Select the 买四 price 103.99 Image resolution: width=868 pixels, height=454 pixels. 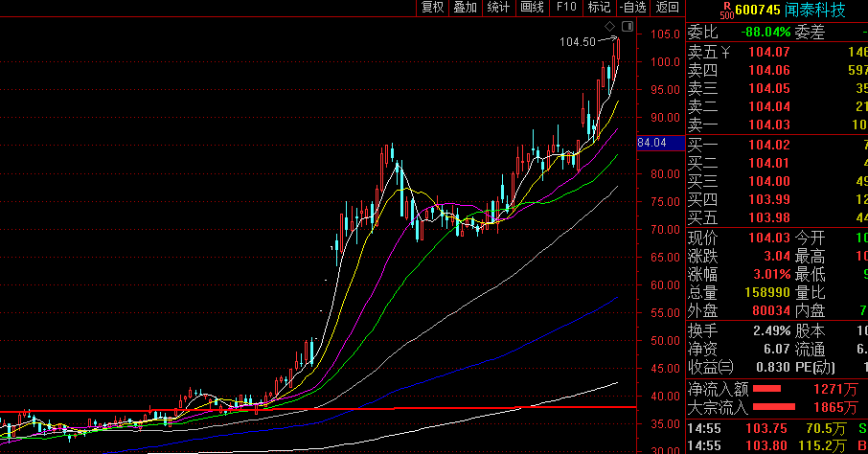coord(769,200)
